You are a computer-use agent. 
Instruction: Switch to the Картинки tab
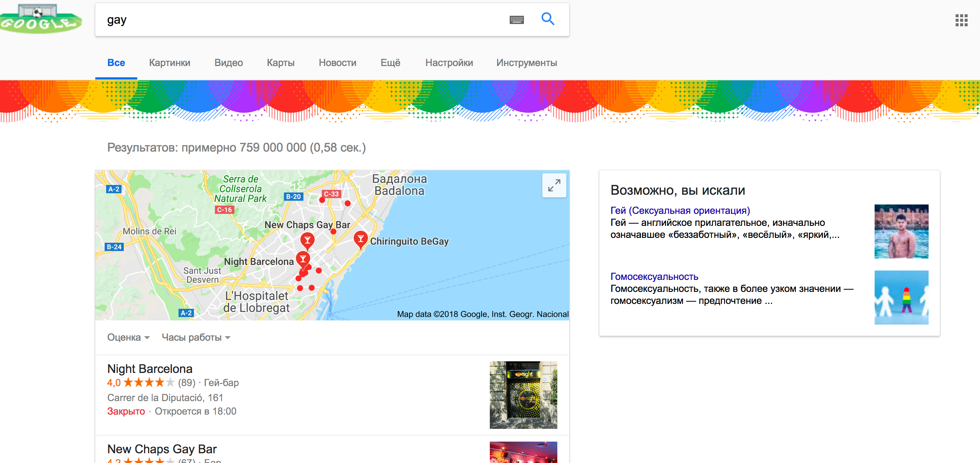[x=169, y=63]
